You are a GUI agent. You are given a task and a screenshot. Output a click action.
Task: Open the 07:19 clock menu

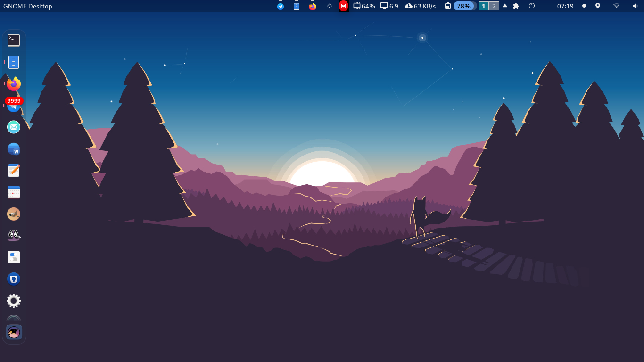[565, 6]
